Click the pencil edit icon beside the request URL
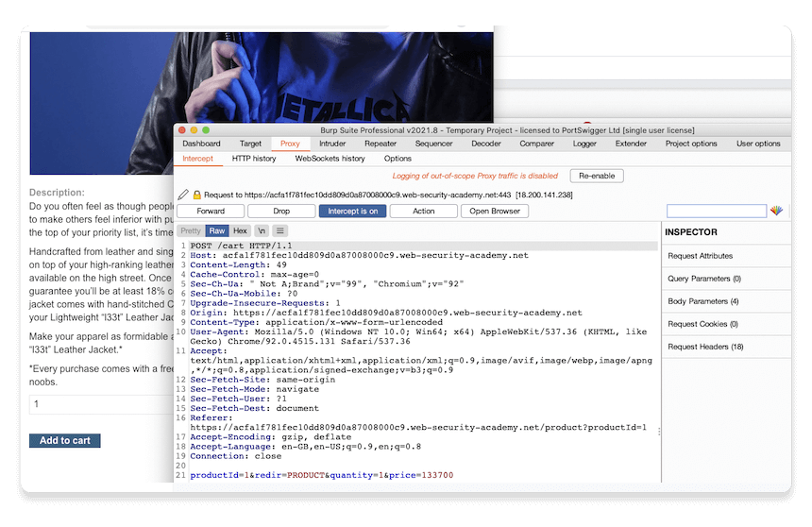Viewport: 812px width, 527px height. coord(183,195)
